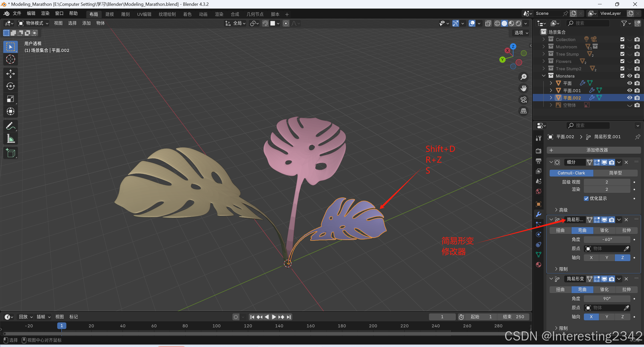644x347 pixels.
Task: Hide 平面.001 with its eye icon
Action: 630,90
